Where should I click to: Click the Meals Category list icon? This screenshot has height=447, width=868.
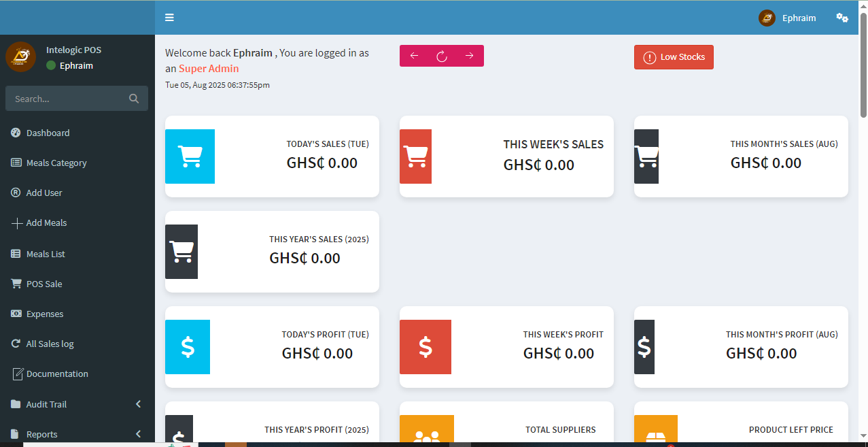[x=16, y=163]
